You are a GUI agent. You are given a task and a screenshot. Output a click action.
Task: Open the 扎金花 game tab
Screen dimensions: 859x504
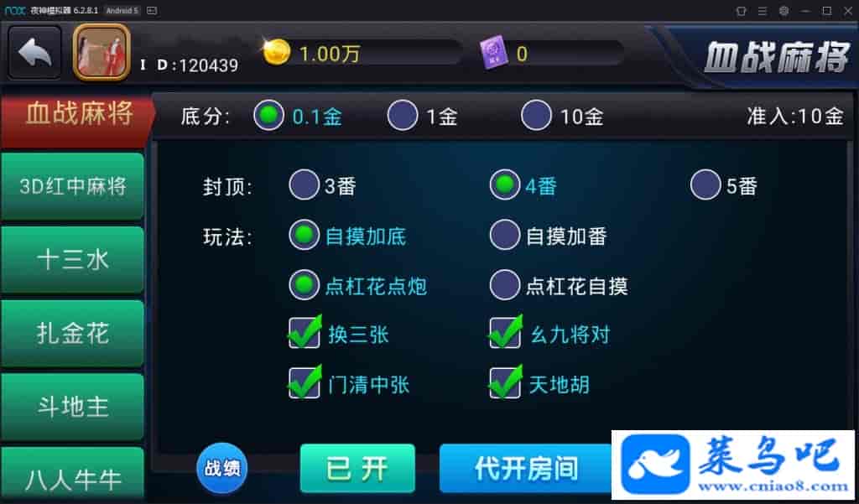click(72, 333)
